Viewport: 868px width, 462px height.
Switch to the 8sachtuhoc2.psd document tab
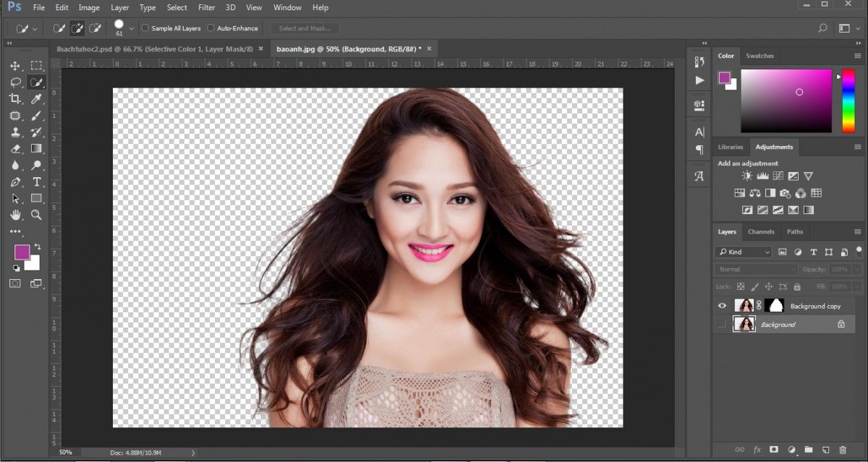coord(154,48)
